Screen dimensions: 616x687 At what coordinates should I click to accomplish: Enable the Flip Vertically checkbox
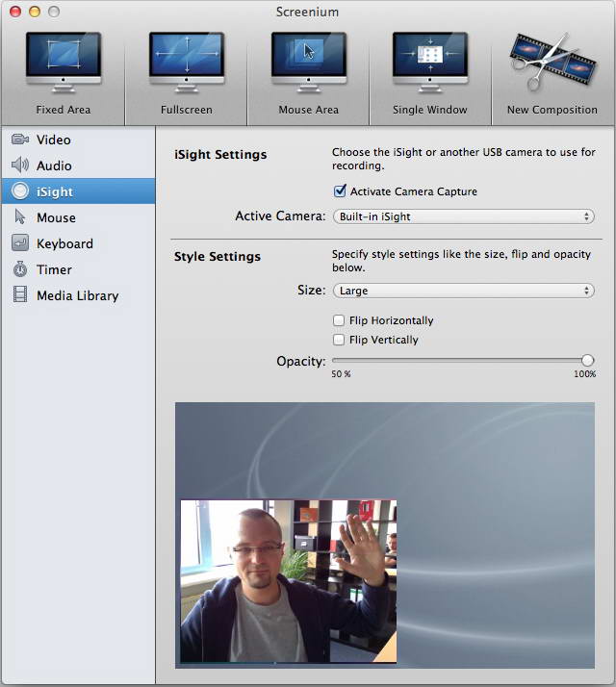[339, 340]
